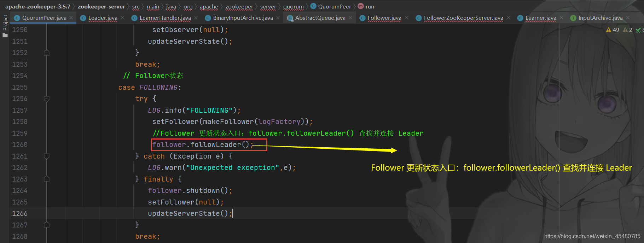Click the Leader.java class icon in tab
The image size is (644, 243).
83,18
